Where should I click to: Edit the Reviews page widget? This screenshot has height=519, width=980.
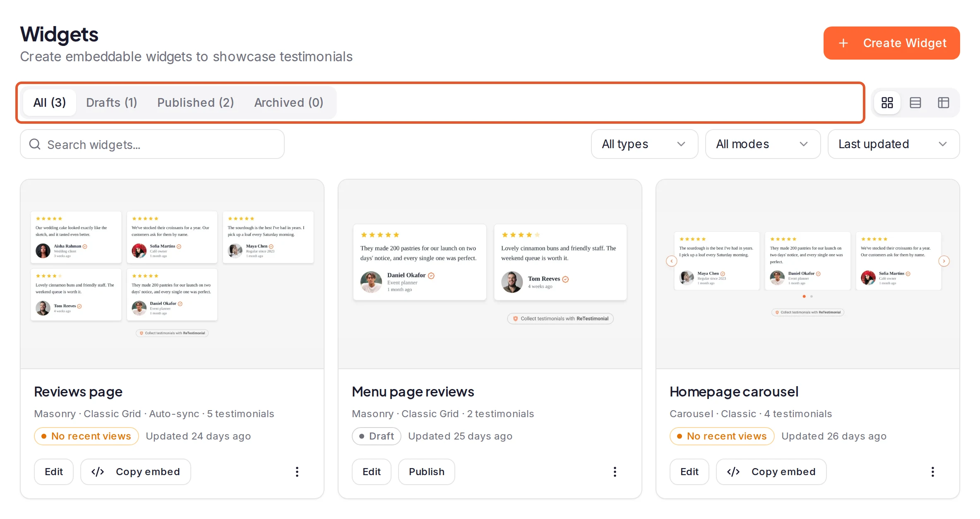point(54,472)
